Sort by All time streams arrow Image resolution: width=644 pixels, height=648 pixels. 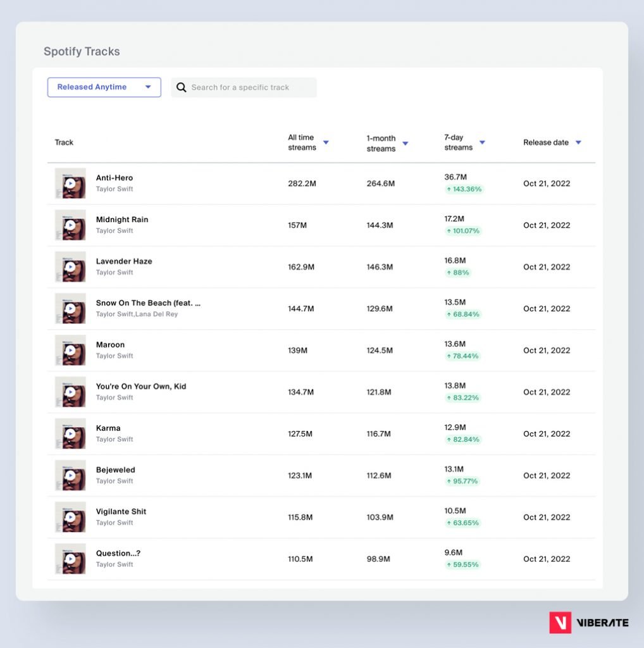click(326, 142)
